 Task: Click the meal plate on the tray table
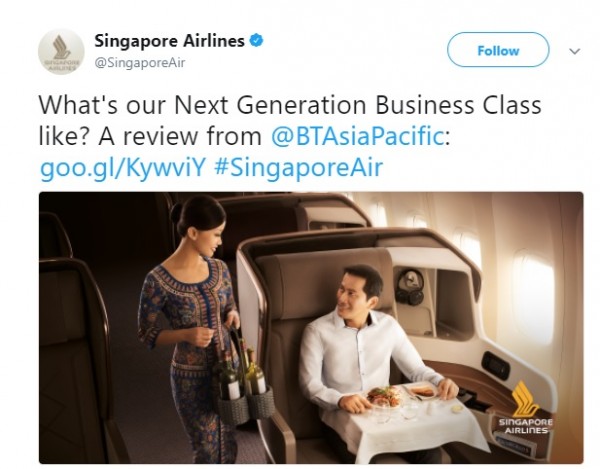[385, 396]
